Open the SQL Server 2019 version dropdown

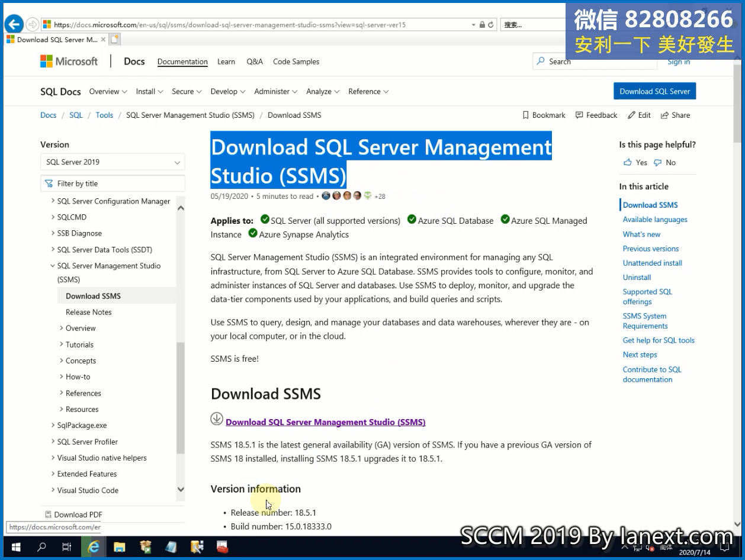tap(113, 162)
